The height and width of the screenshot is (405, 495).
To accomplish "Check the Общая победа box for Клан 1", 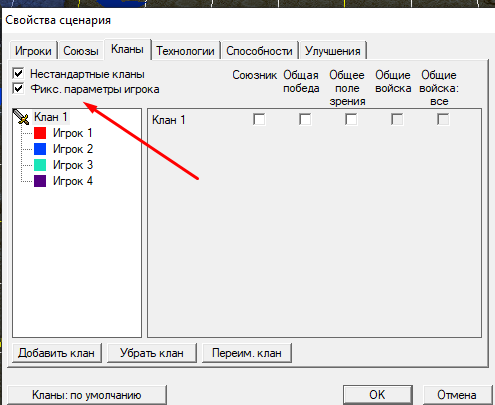I will pos(305,119).
